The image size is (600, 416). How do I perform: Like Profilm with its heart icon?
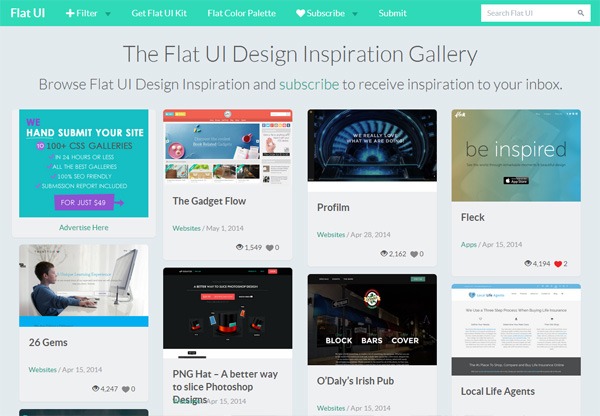(414, 254)
